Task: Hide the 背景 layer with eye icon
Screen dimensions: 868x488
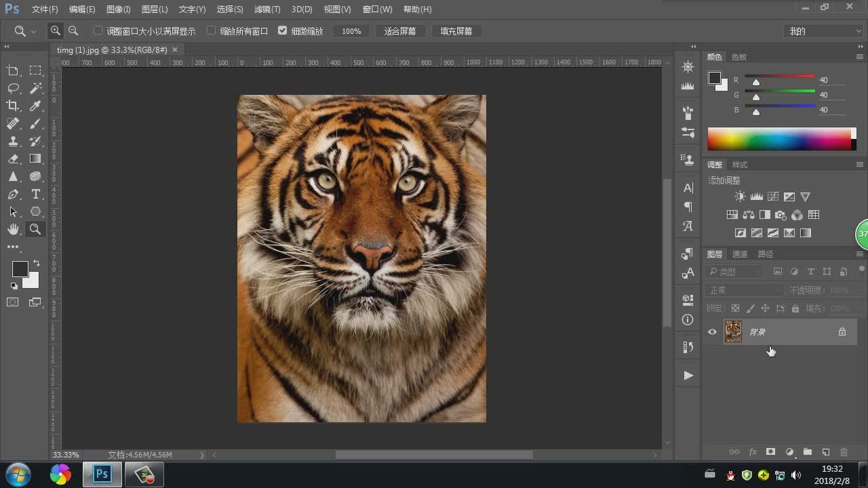Action: [x=712, y=332]
